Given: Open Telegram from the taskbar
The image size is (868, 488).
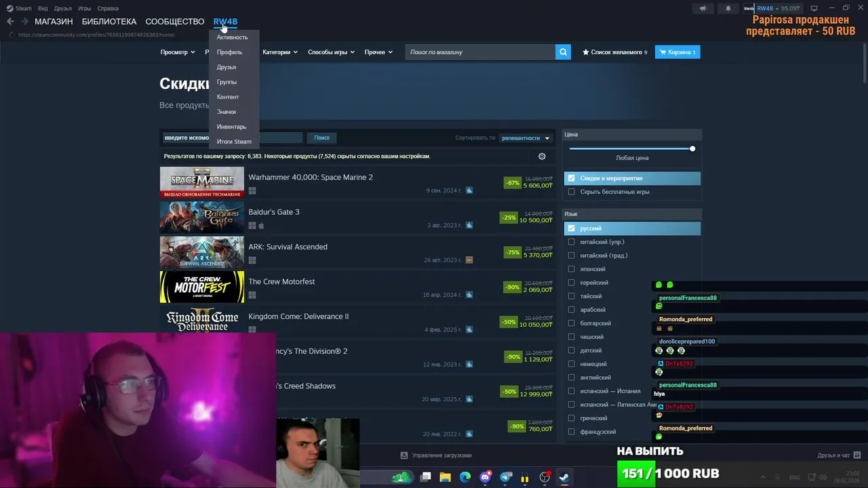Looking at the screenshot, I should coord(505,477).
